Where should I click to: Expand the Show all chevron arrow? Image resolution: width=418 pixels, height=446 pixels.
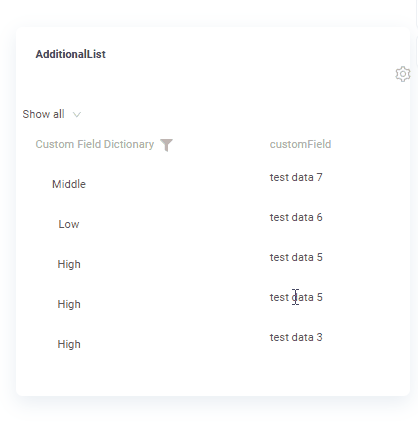tap(77, 115)
